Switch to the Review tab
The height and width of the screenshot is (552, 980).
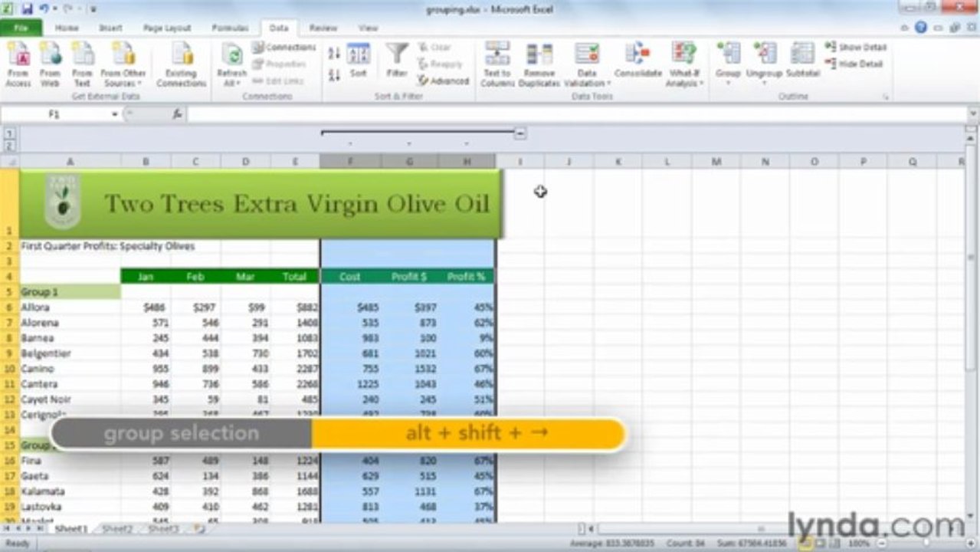[x=323, y=28]
